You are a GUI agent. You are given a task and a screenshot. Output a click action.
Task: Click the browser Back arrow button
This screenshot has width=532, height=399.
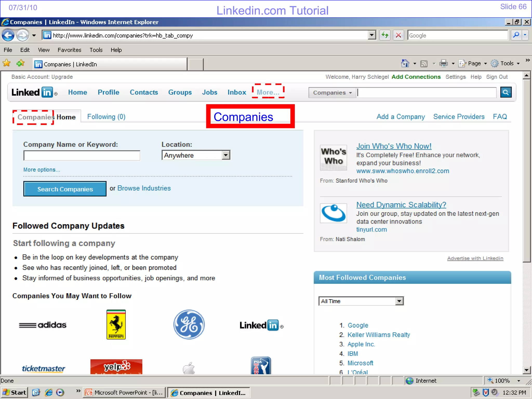(x=8, y=35)
